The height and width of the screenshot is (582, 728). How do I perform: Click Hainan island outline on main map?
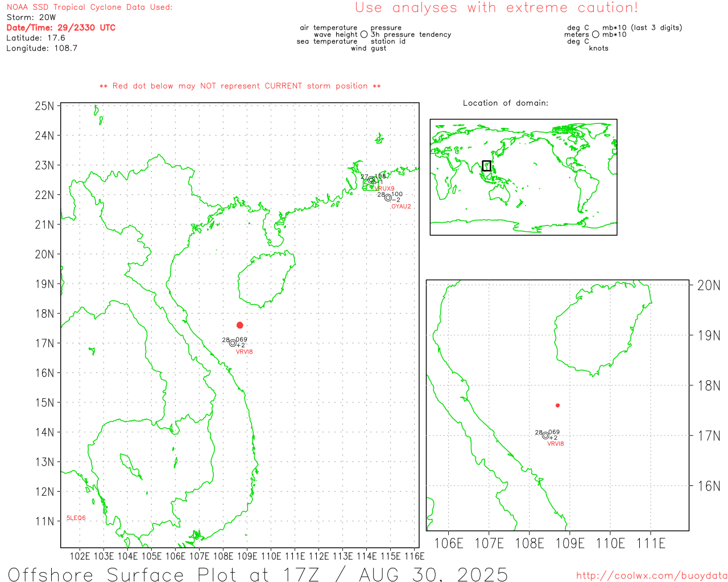coord(266,280)
